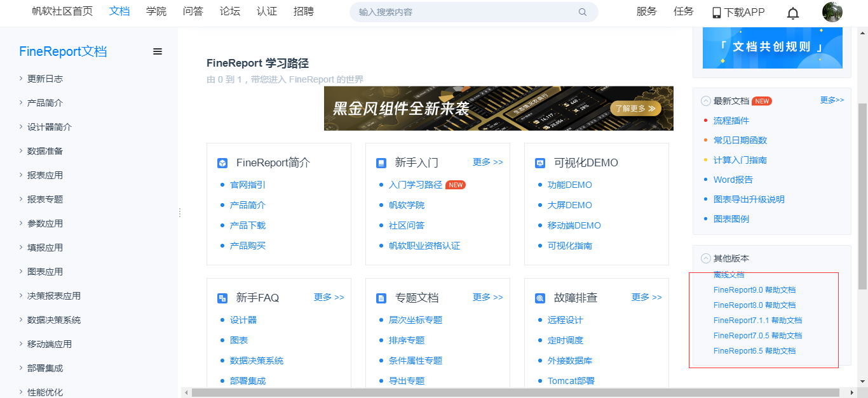Viewport: 868px width, 398px height.
Task: Open 移动端应用 in the sidebar
Action: coord(49,344)
